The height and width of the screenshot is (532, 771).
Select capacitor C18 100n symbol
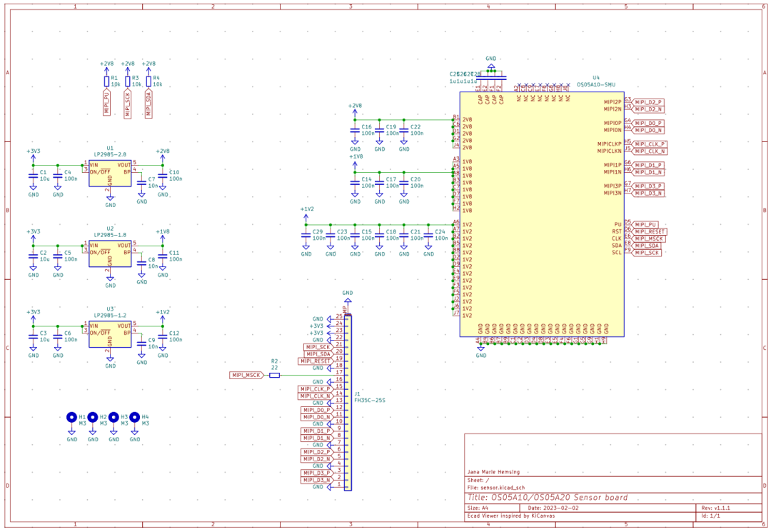point(379,235)
